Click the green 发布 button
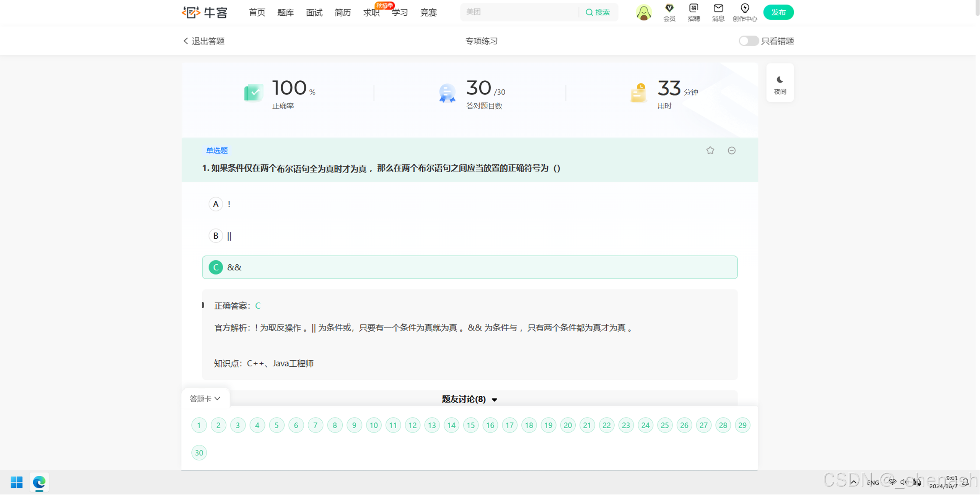The image size is (980, 496). (x=778, y=12)
